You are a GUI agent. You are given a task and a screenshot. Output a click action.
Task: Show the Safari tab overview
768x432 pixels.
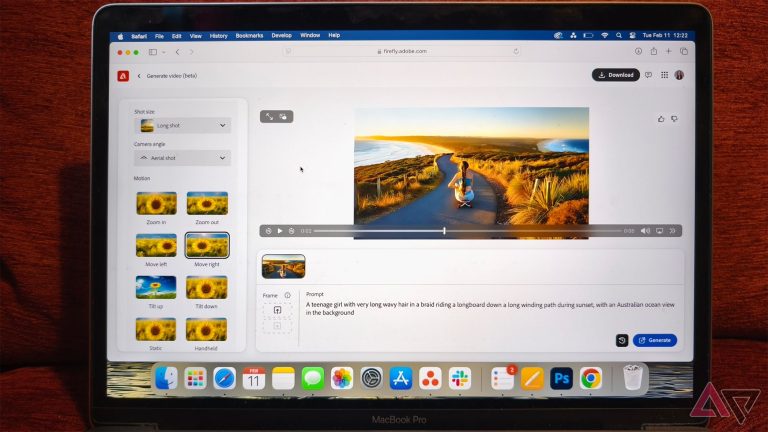684,51
